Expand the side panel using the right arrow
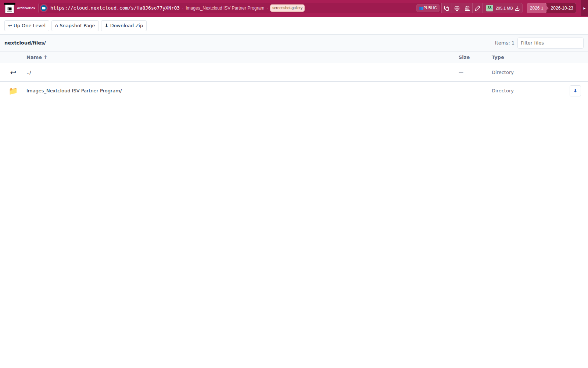Image resolution: width=588 pixels, height=368 pixels. pyautogui.click(x=584, y=8)
